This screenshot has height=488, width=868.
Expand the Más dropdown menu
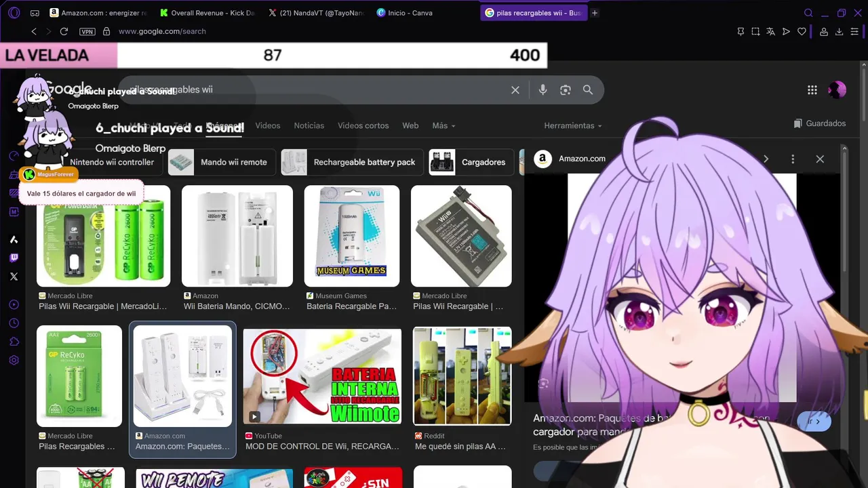pos(443,125)
